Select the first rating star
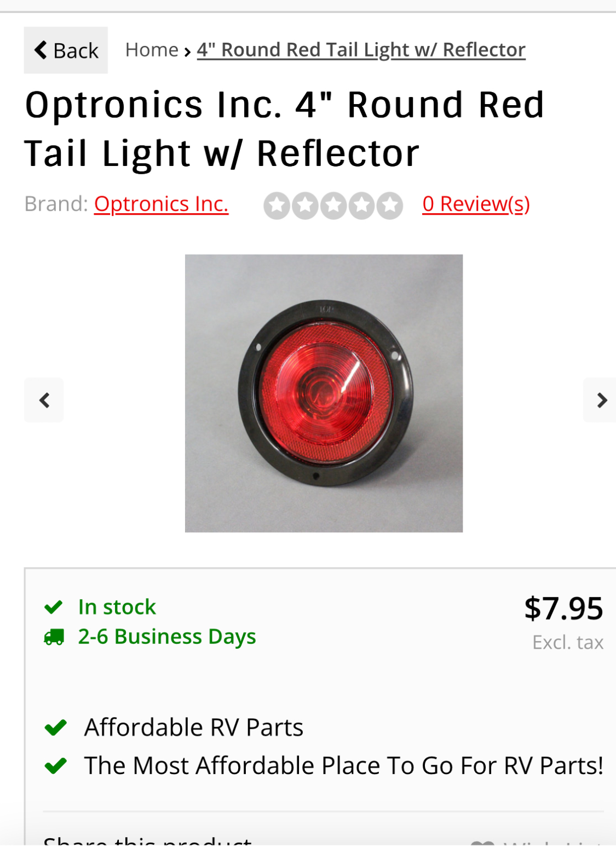This screenshot has height=847, width=616. (277, 206)
